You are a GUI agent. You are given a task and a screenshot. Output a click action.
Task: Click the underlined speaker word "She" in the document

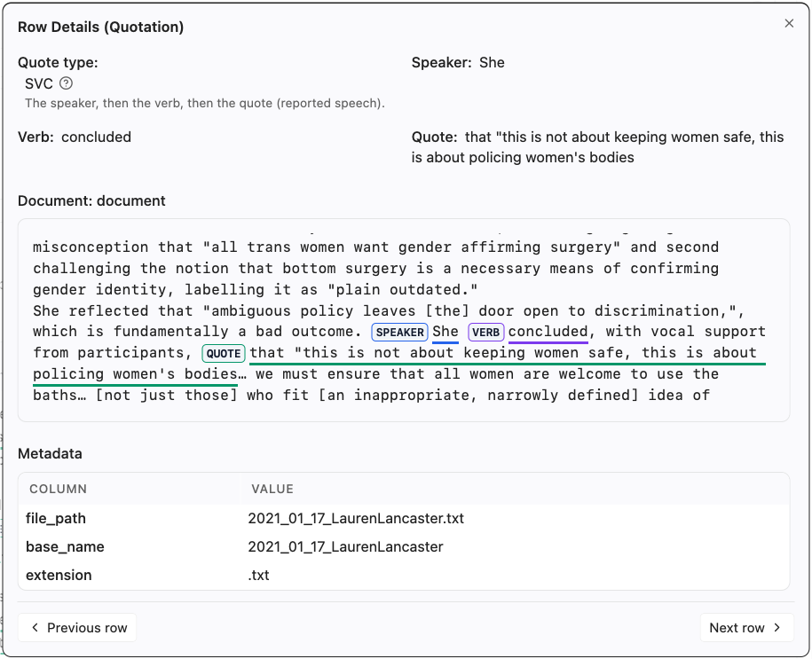point(445,332)
